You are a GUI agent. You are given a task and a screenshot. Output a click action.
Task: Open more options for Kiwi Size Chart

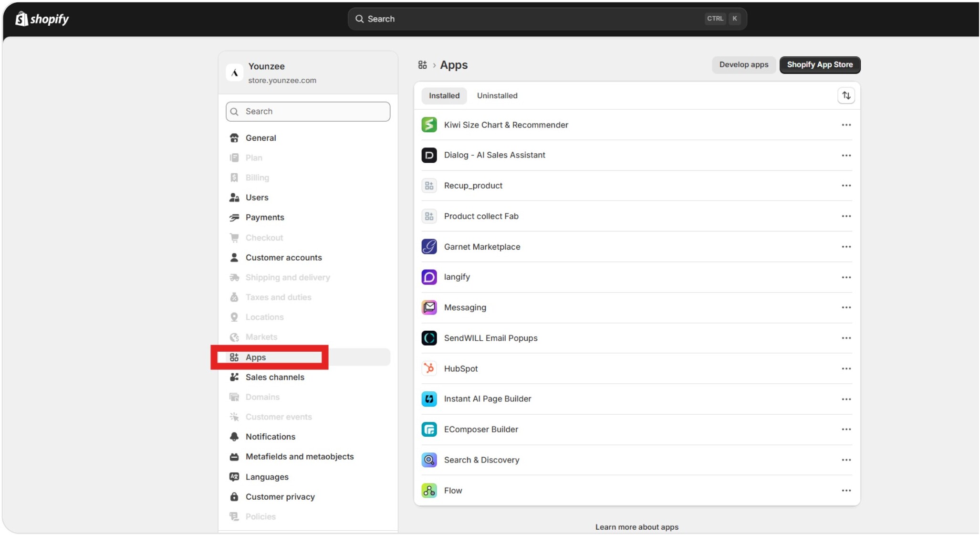coord(846,125)
